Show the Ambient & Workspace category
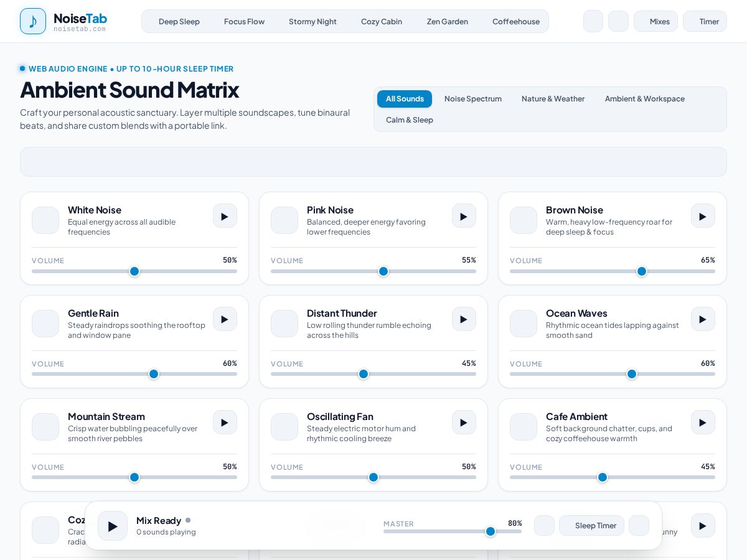Viewport: 747px width, 560px height. pos(645,99)
